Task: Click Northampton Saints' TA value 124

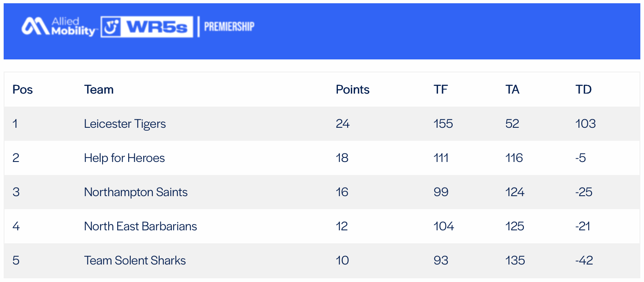Action: click(x=515, y=192)
